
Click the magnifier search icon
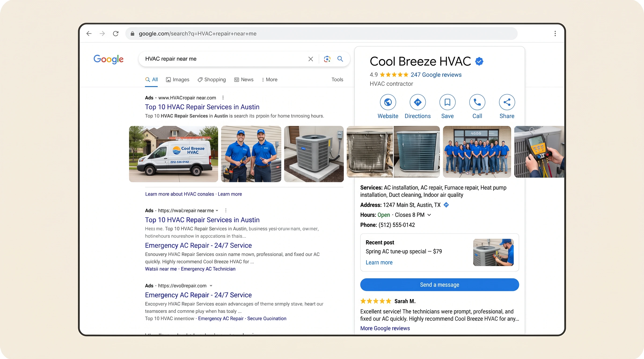click(x=340, y=59)
